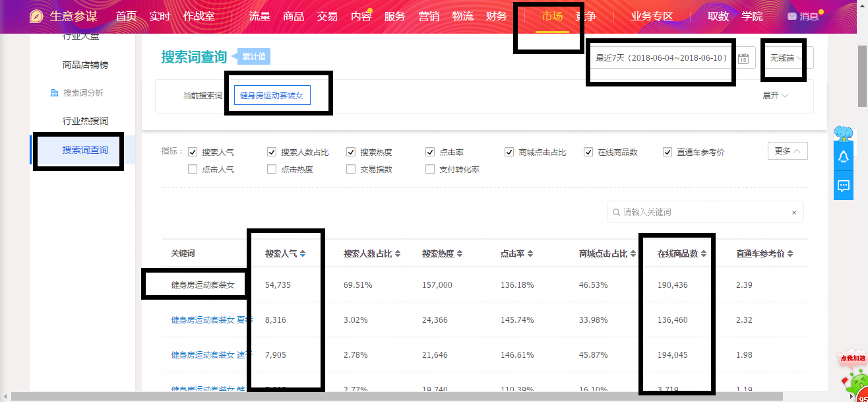Screen dimensions: 868x402
Task: Click the 学院 link in top bar
Action: 752,17
